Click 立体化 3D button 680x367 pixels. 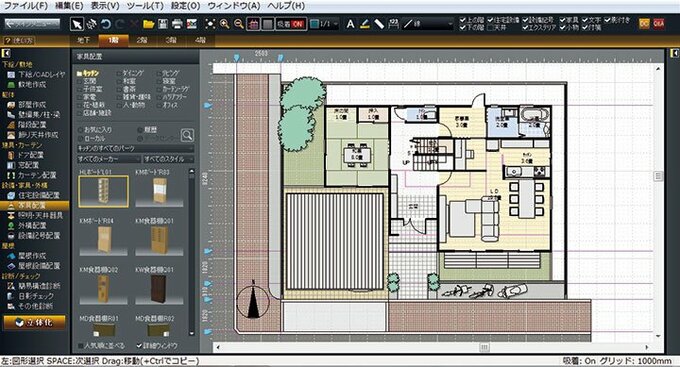point(34,322)
